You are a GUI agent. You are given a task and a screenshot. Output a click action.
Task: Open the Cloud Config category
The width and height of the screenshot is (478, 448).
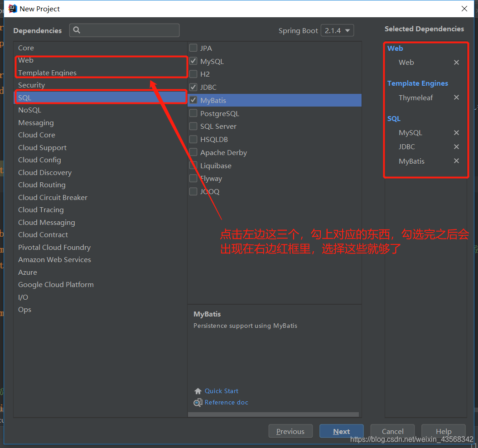(x=100, y=160)
